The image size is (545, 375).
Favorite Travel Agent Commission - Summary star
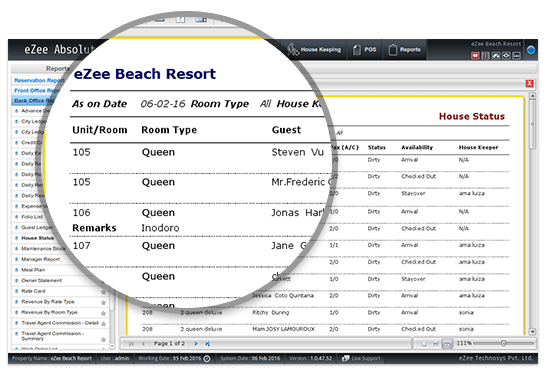103,339
